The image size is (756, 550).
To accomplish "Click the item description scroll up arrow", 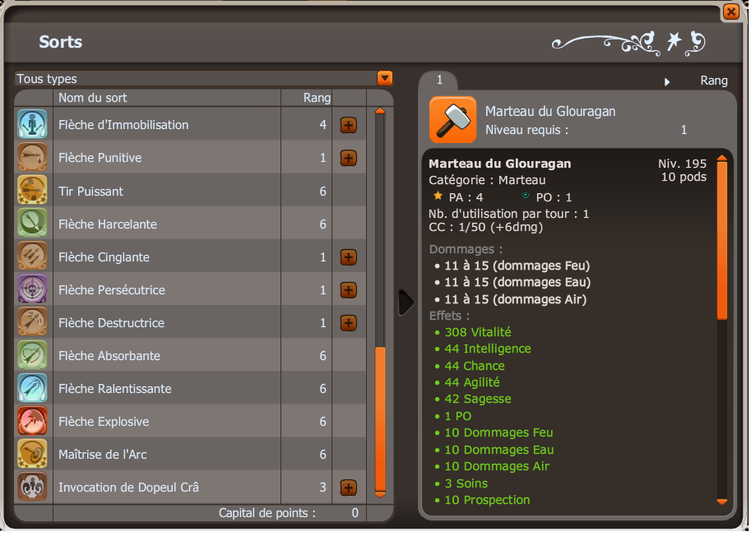I will pos(721,158).
